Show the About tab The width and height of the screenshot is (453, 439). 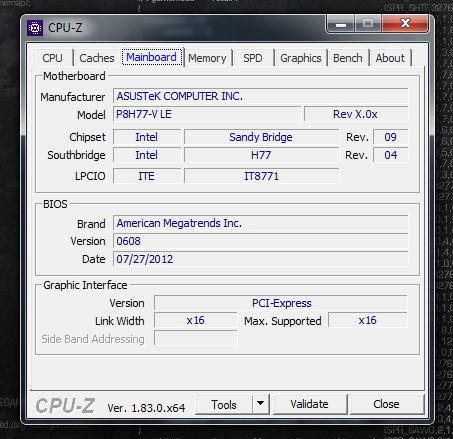click(390, 58)
